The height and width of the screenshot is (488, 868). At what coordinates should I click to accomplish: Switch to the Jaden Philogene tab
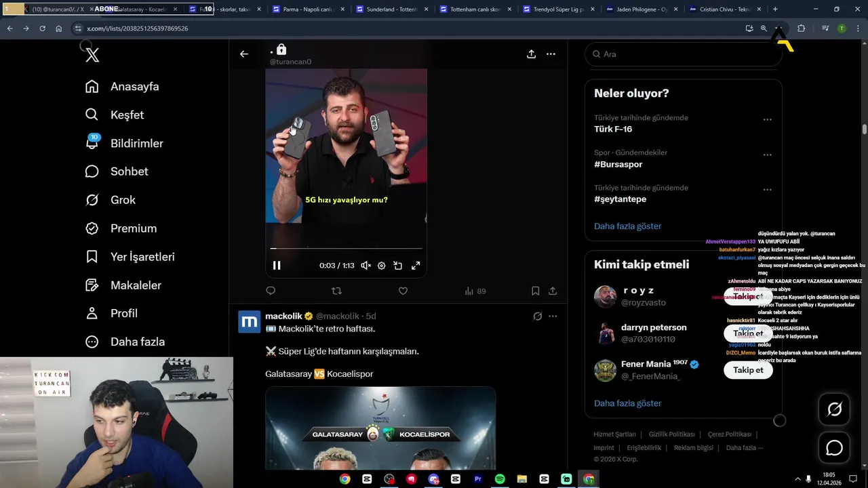coord(642,9)
